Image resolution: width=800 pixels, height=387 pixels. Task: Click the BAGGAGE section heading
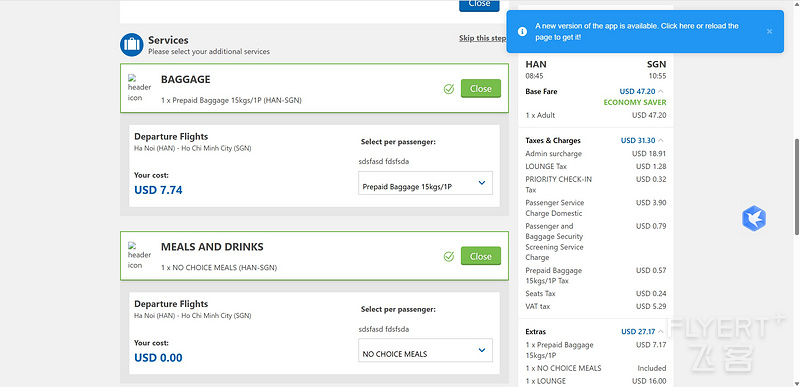click(x=186, y=80)
